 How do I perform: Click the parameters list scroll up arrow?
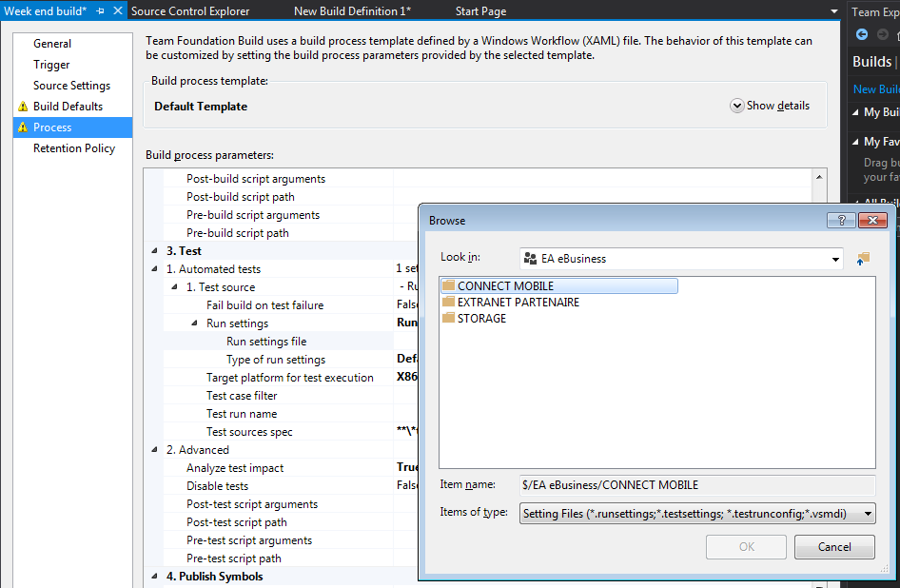click(819, 177)
